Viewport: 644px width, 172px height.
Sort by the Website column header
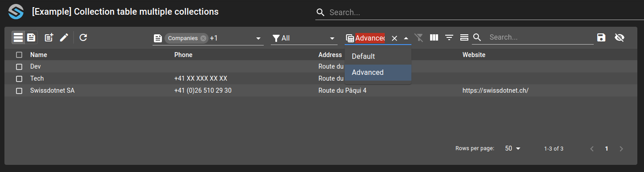(x=474, y=55)
